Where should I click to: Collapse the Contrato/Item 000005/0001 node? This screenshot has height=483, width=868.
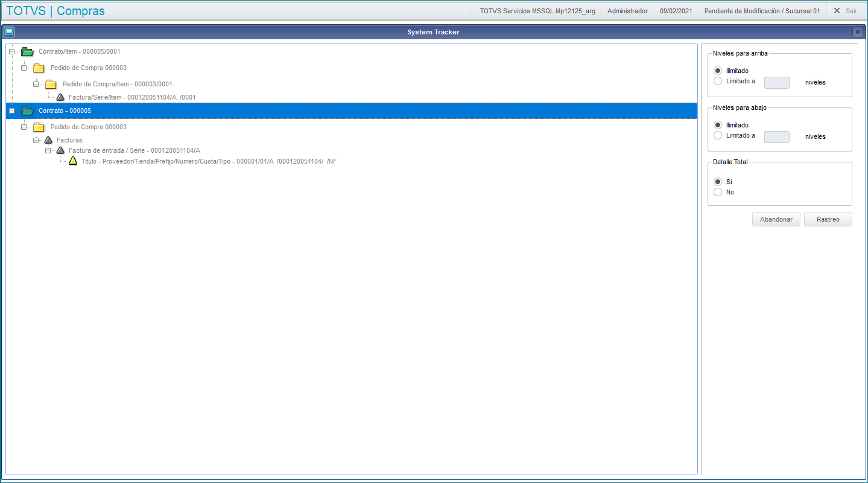[x=12, y=52]
